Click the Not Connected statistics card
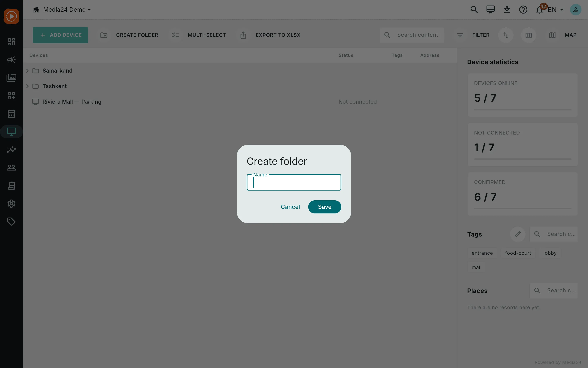588x368 pixels. [522, 145]
